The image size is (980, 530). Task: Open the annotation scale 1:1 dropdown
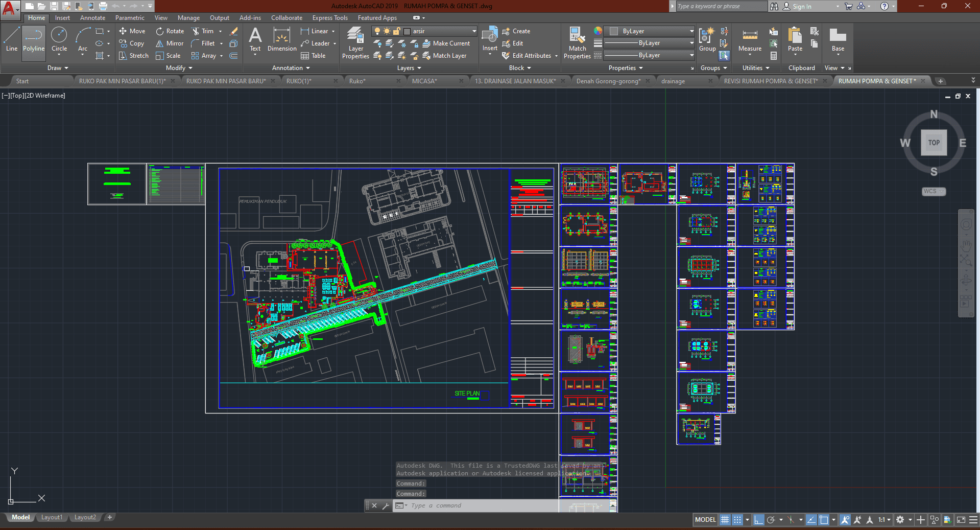(x=884, y=520)
